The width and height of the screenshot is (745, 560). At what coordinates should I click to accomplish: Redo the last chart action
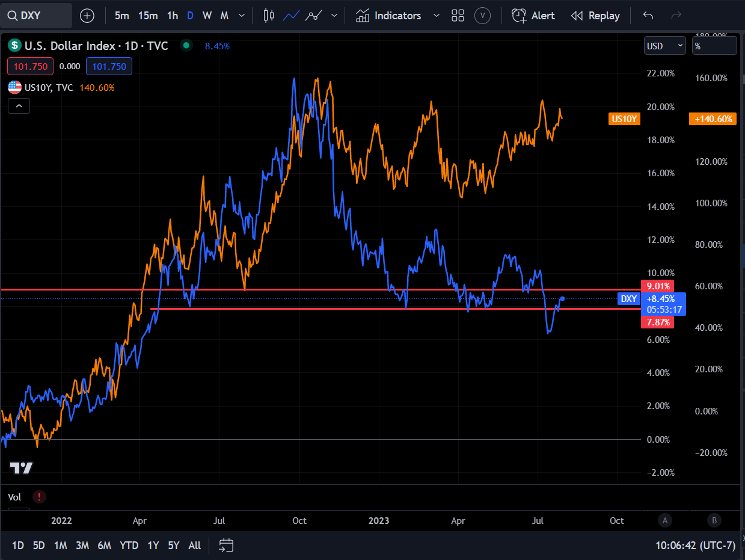(676, 16)
